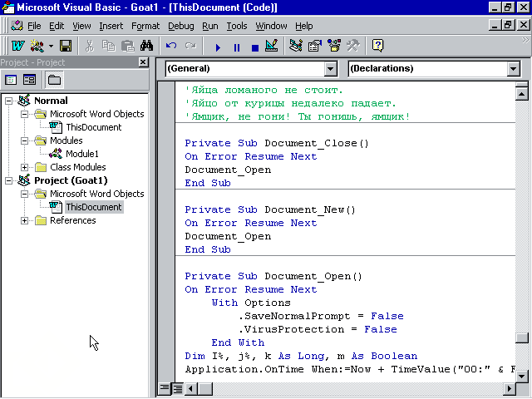This screenshot has height=399, width=532.
Task: Open the Tools menu
Action: pos(237,26)
